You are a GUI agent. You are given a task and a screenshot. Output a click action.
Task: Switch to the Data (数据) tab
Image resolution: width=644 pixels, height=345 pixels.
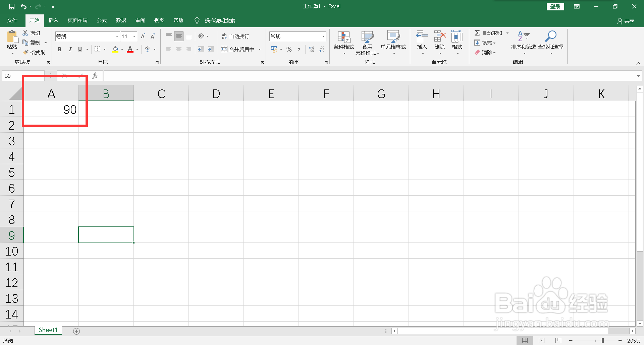pyautogui.click(x=121, y=20)
